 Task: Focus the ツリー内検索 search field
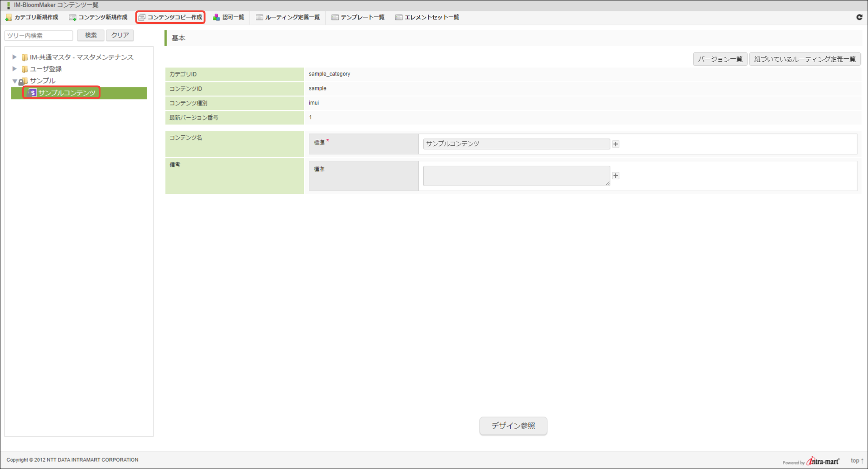pos(39,36)
